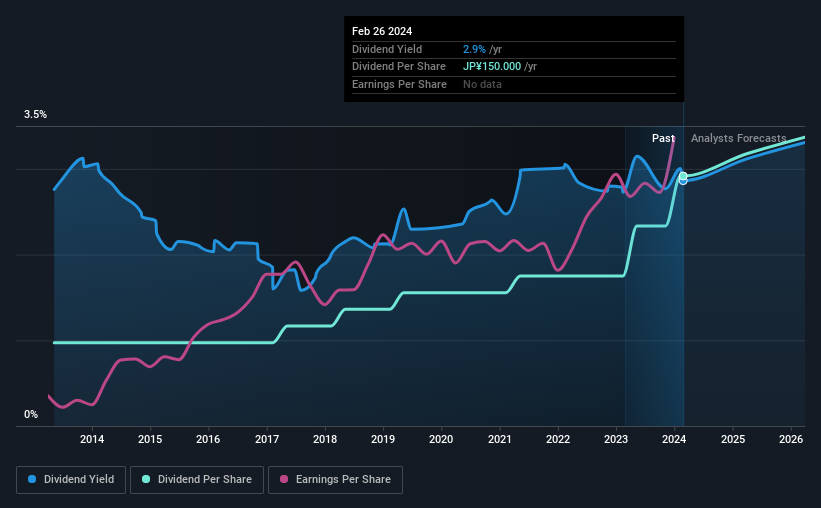Toggle the Dividend Yield legend button
Viewport: 821px width, 508px height.
(71, 480)
